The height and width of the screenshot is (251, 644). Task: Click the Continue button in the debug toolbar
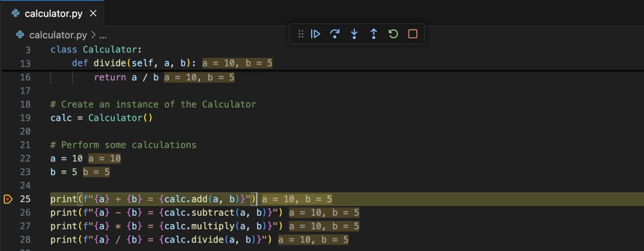tap(316, 34)
